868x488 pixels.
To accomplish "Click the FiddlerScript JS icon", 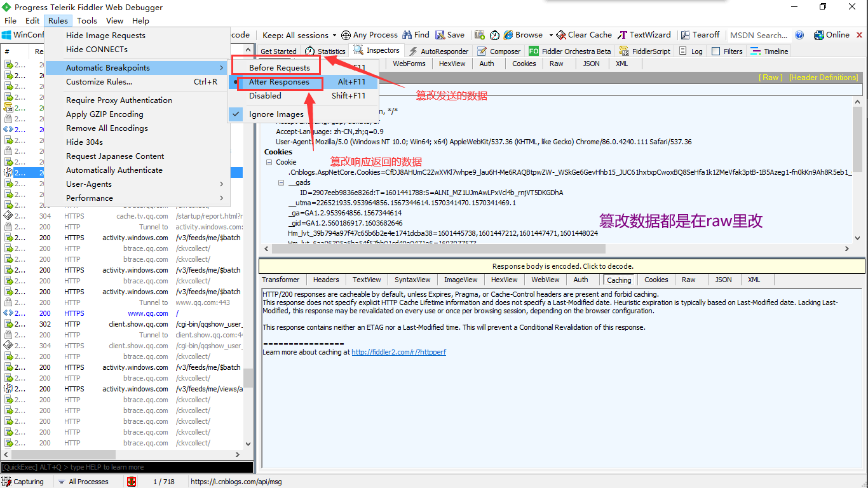I will tap(623, 51).
